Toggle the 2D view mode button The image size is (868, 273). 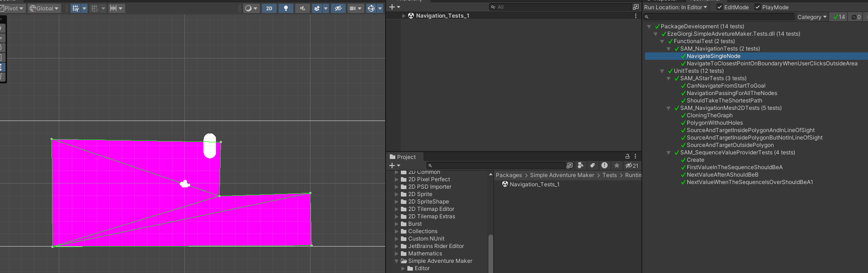[269, 8]
